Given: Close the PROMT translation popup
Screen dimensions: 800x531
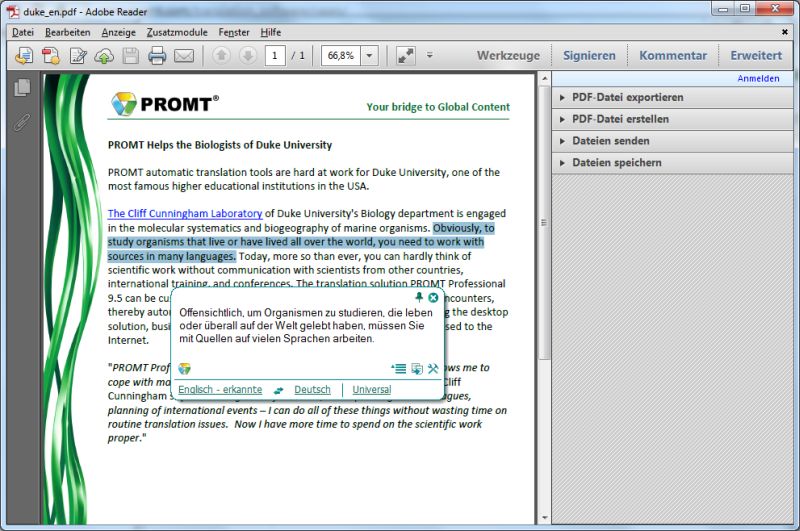Looking at the screenshot, I should (433, 297).
